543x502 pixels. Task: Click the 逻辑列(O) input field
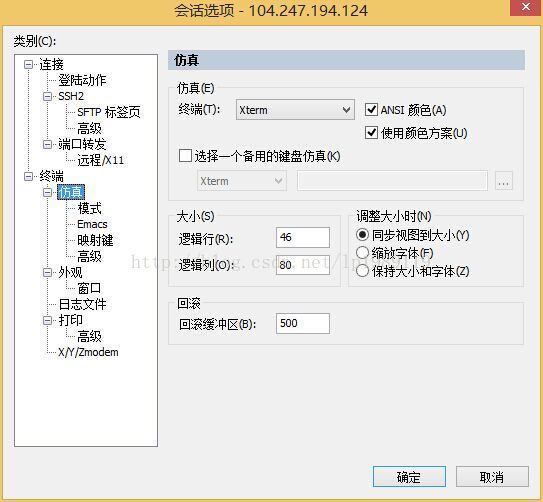pos(303,265)
